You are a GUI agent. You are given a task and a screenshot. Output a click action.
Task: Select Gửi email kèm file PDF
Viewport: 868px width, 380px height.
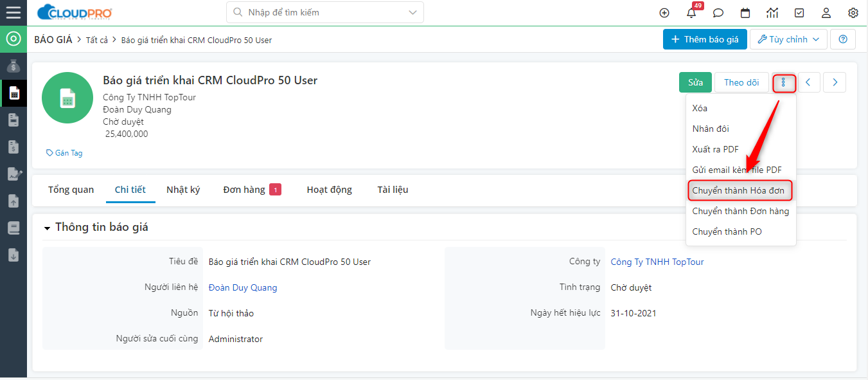click(x=741, y=170)
